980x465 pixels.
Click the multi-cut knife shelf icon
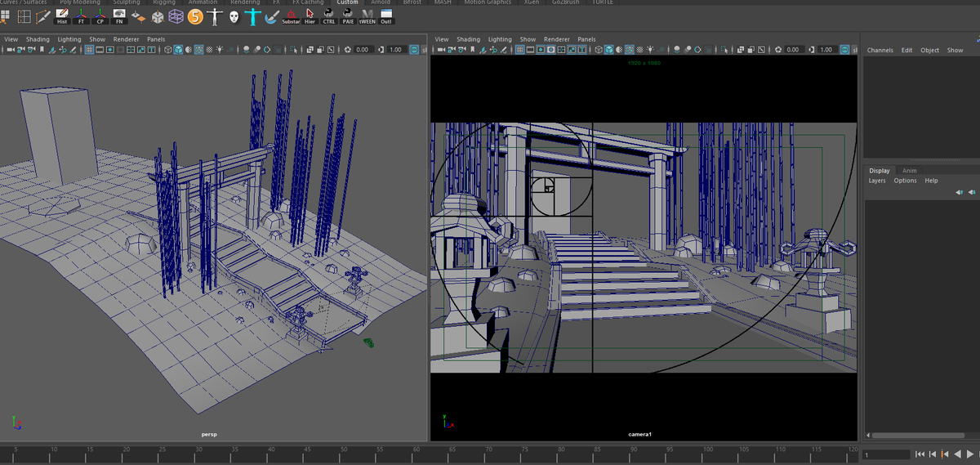43,16
